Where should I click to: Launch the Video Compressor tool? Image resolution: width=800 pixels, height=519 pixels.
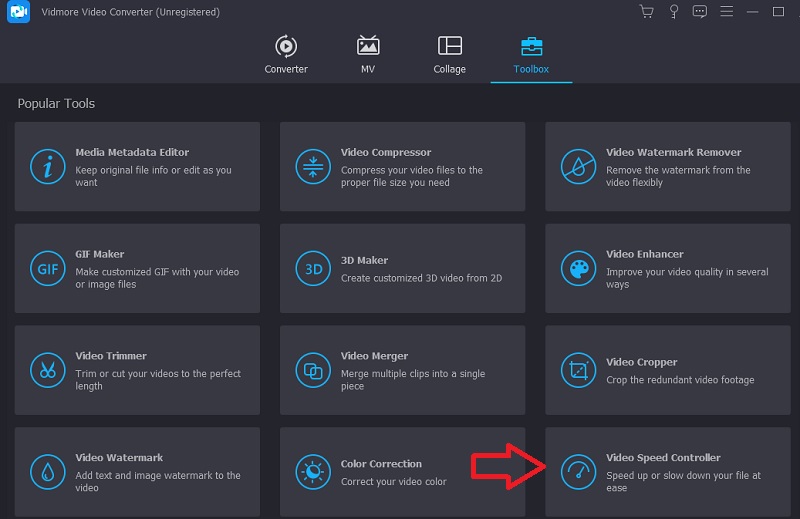402,166
